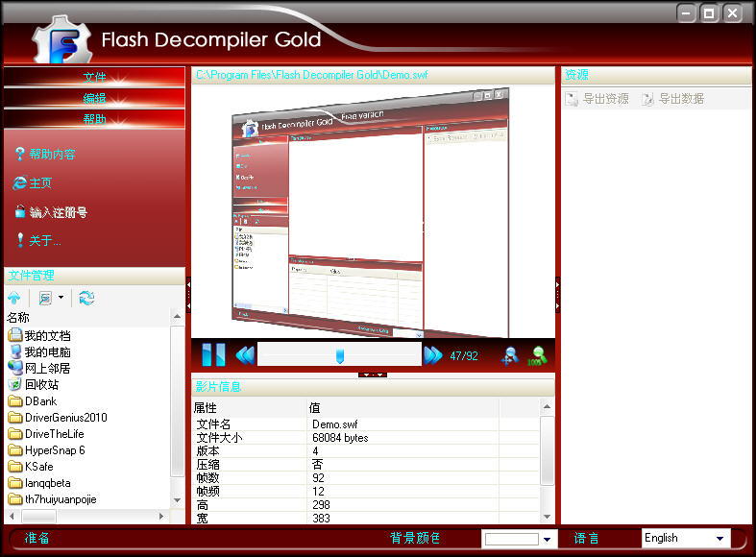Step forward with the fast-forward arrows

coord(432,355)
